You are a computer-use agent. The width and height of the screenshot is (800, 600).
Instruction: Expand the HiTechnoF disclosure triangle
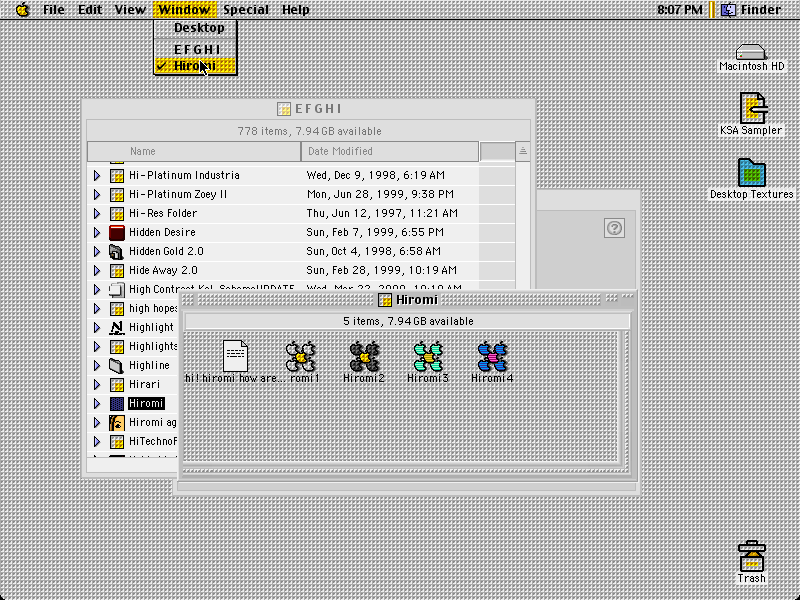click(97, 441)
